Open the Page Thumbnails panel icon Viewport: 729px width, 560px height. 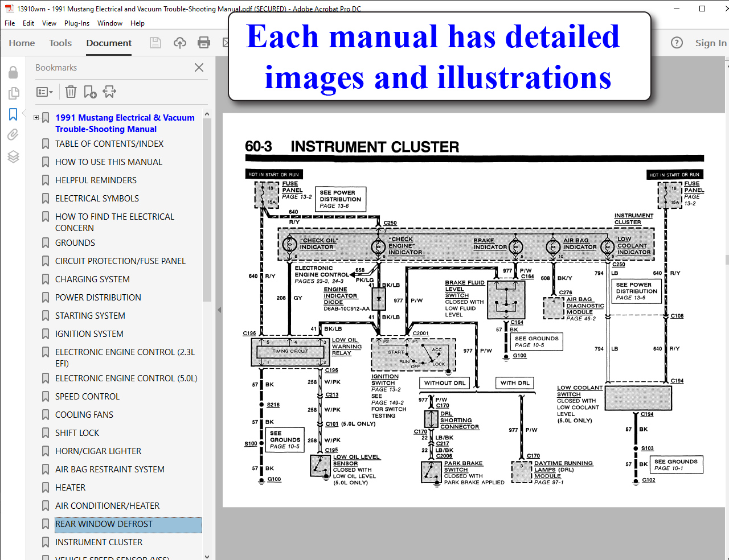point(13,93)
